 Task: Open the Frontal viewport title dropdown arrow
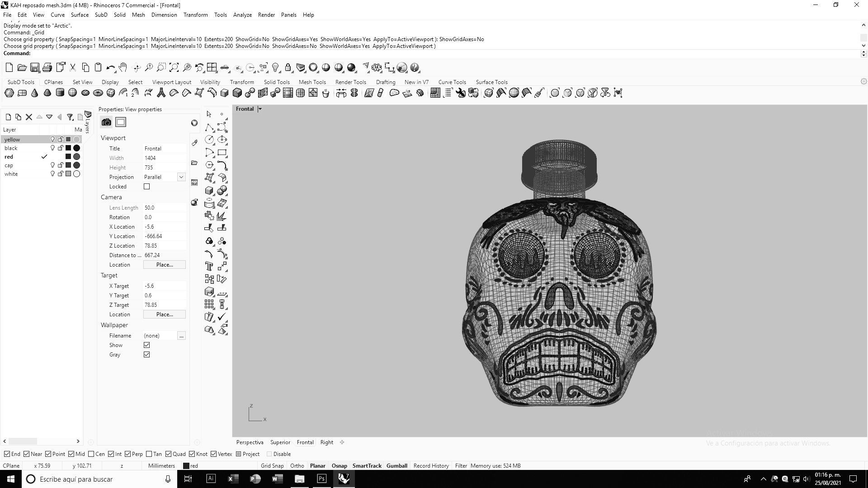(260, 109)
